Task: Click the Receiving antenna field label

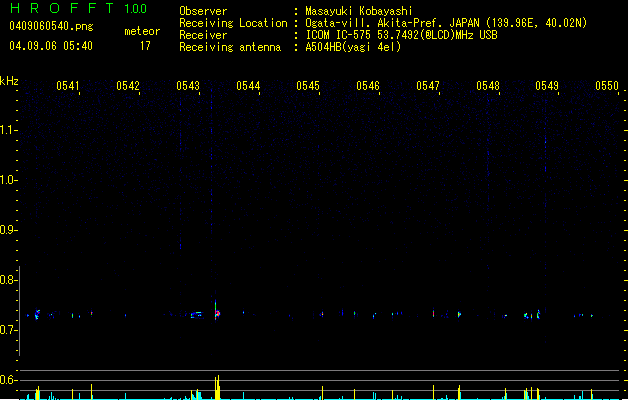Action: point(230,47)
